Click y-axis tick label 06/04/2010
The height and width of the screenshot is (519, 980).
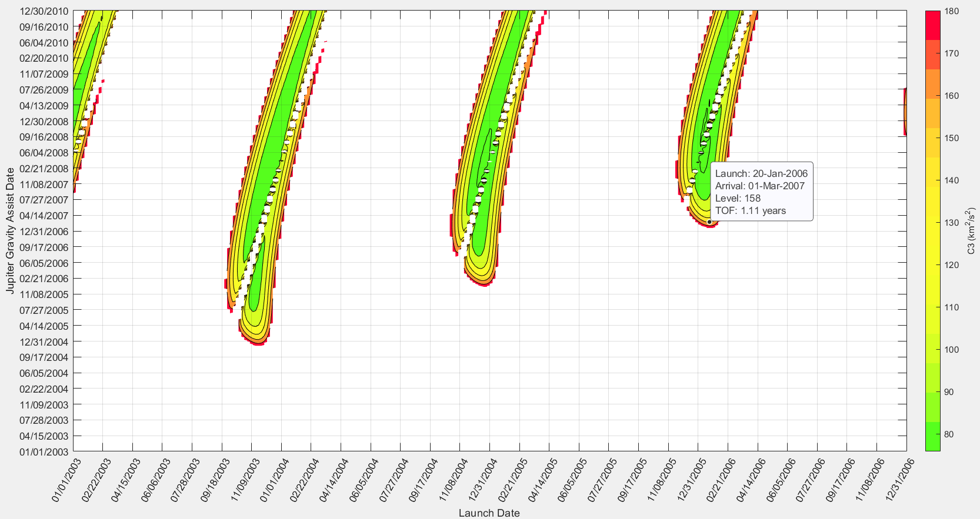tap(44, 43)
